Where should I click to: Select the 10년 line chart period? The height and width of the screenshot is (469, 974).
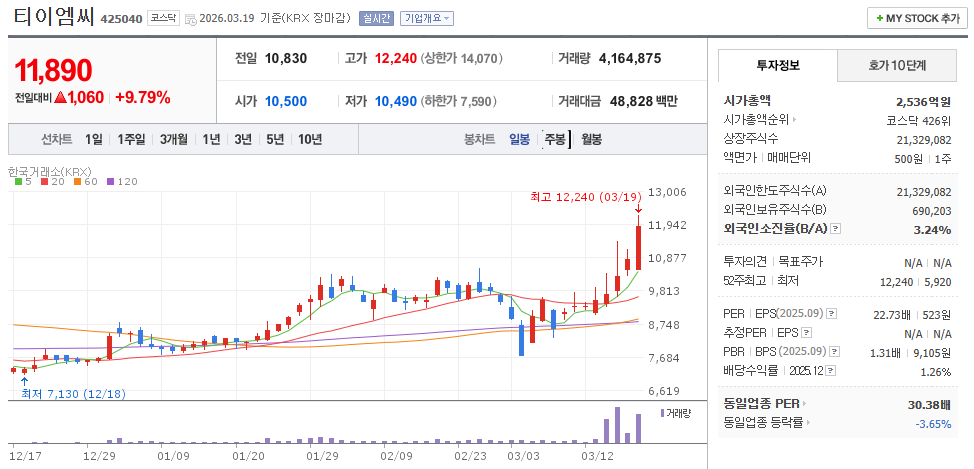pyautogui.click(x=309, y=139)
